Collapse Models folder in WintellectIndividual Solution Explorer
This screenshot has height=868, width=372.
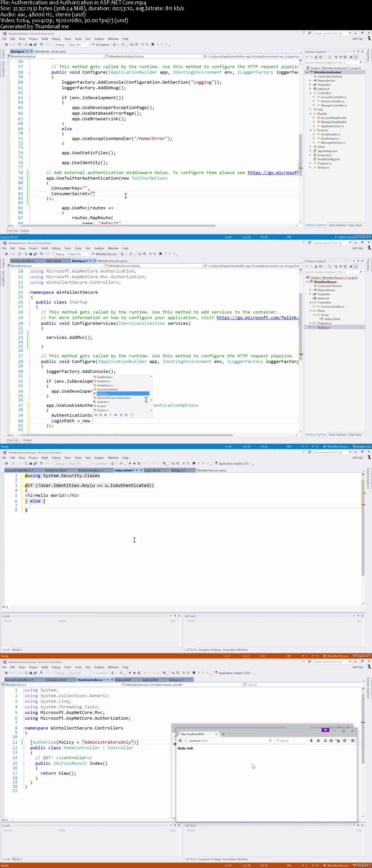point(310,113)
